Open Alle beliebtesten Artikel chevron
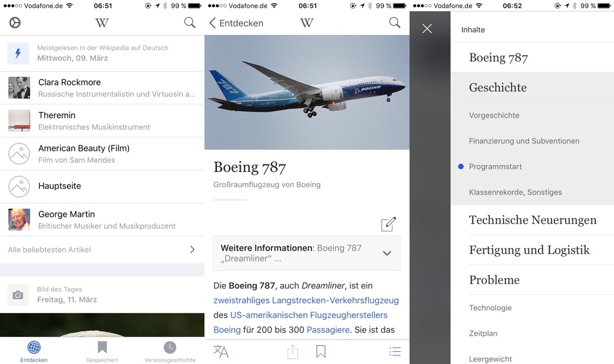The width and height of the screenshot is (614, 364). click(192, 250)
